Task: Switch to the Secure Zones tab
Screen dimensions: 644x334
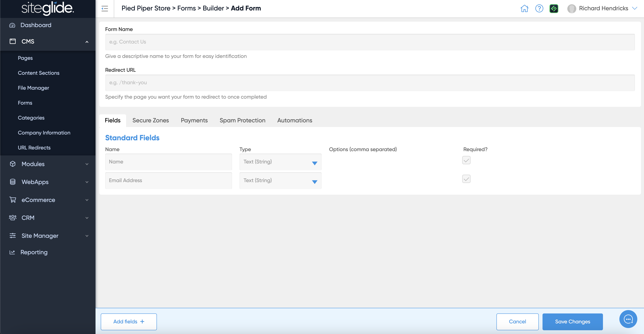Action: (151, 120)
